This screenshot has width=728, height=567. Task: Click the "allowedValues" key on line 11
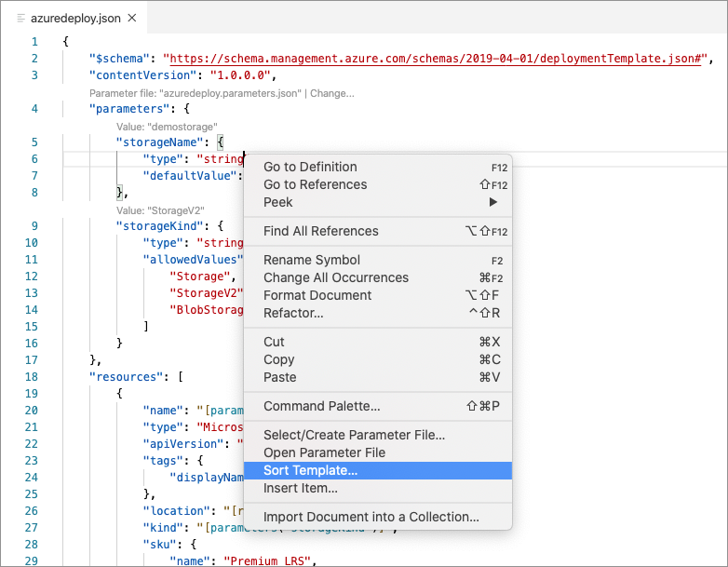(x=193, y=260)
